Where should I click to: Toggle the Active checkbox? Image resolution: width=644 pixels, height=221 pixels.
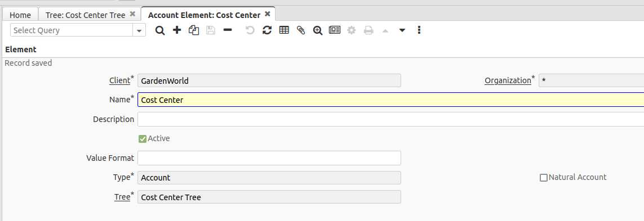tap(143, 139)
